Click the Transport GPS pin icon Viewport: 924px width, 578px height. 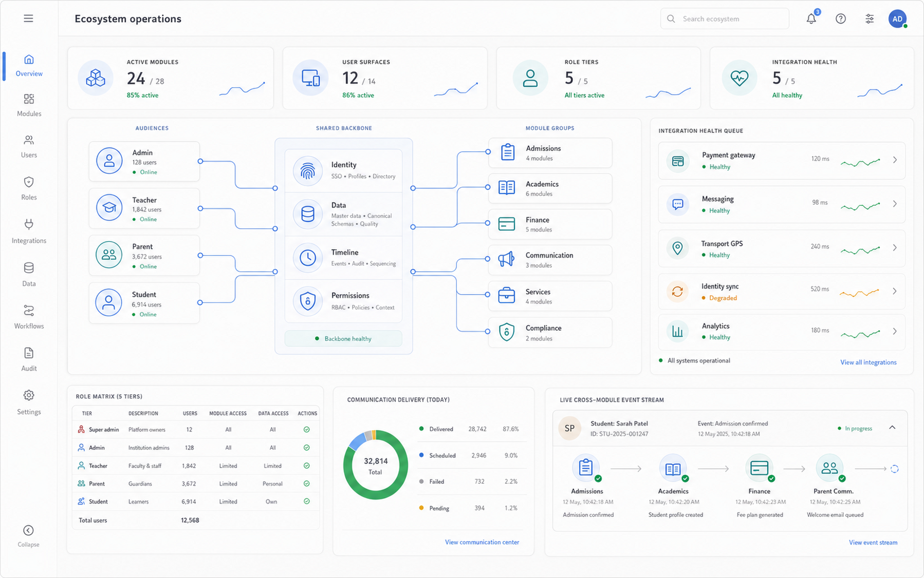tap(678, 248)
